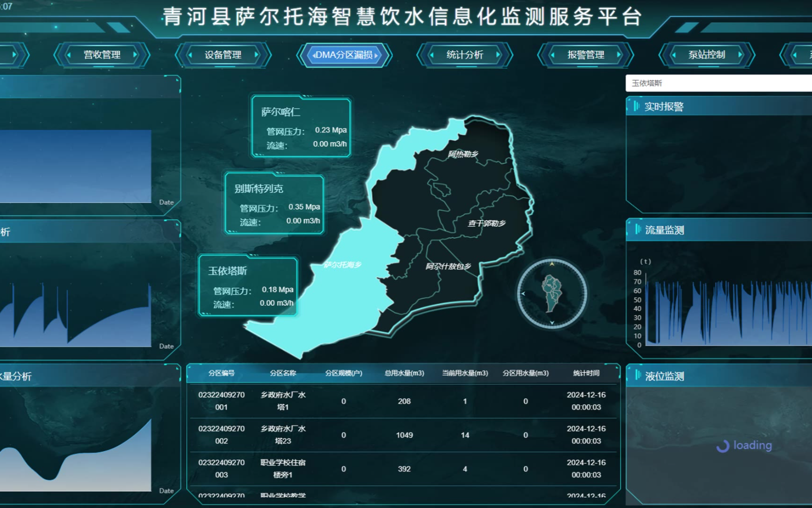The height and width of the screenshot is (508, 812).
Task: Click right arrow on 设备管理 tab
Action: 256,54
